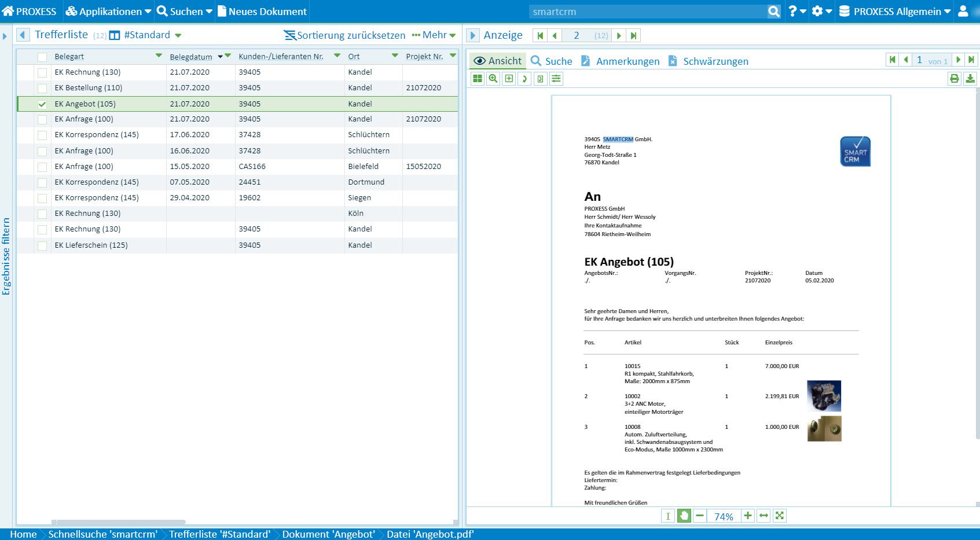Image resolution: width=980 pixels, height=540 pixels.
Task: Check the EK Rechnung (130) checkbox
Action: point(42,72)
